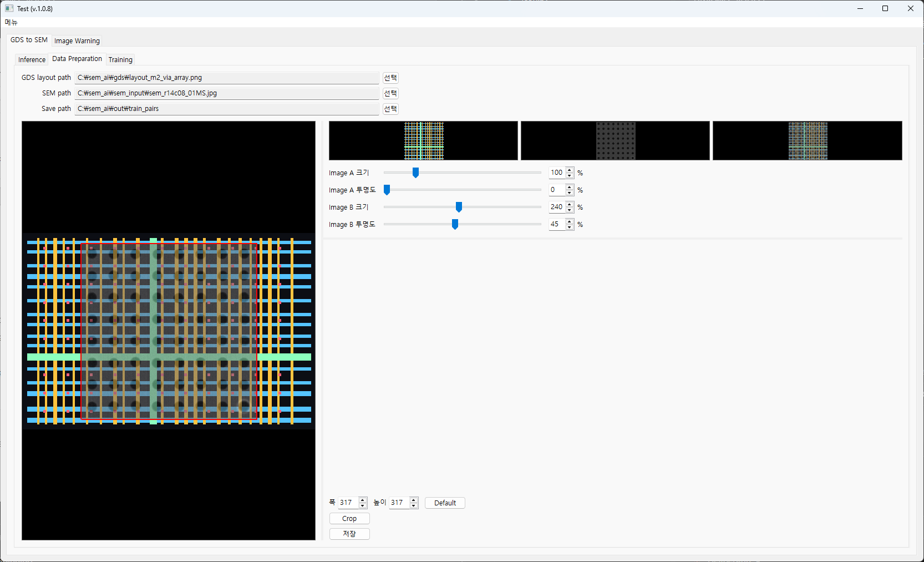Minimize the Test window
The width and height of the screenshot is (924, 562).
click(860, 8)
